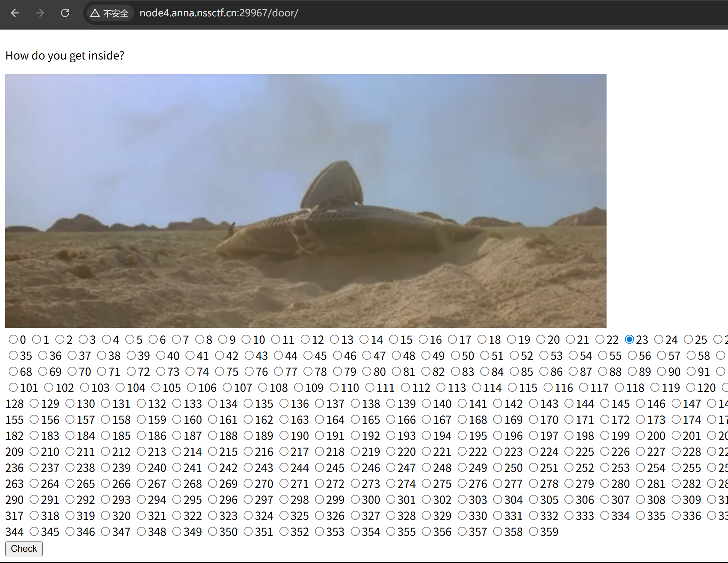Select radio option 180-degree... 190
This screenshot has width=728, height=563.
tap(284, 435)
